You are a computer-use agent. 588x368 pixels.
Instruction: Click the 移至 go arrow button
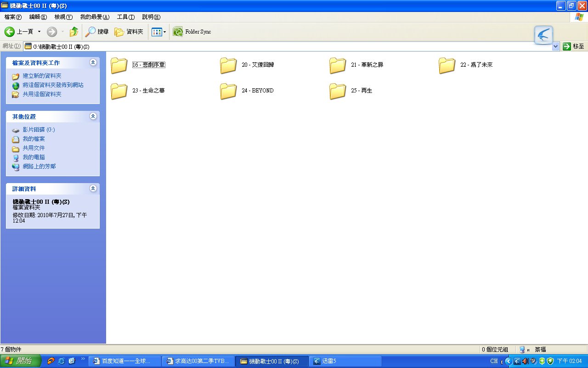[574, 46]
